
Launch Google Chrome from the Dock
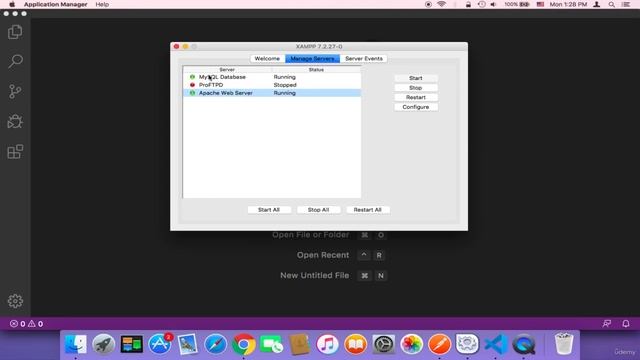tap(244, 344)
